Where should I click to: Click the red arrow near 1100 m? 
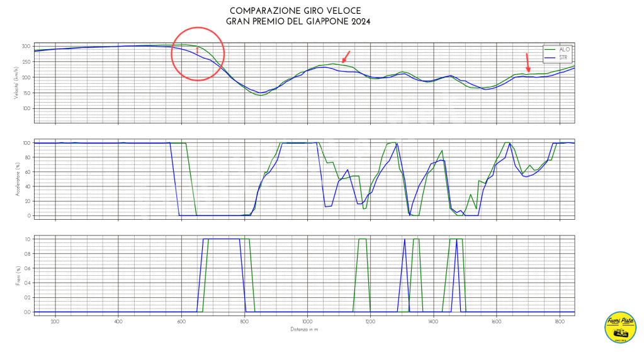tap(346, 57)
